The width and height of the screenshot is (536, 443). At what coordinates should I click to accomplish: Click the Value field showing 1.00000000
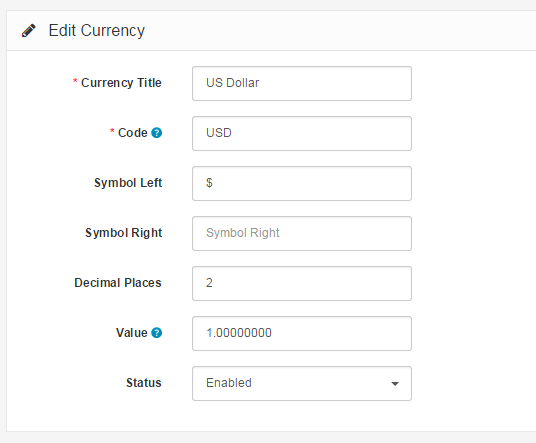click(x=302, y=333)
